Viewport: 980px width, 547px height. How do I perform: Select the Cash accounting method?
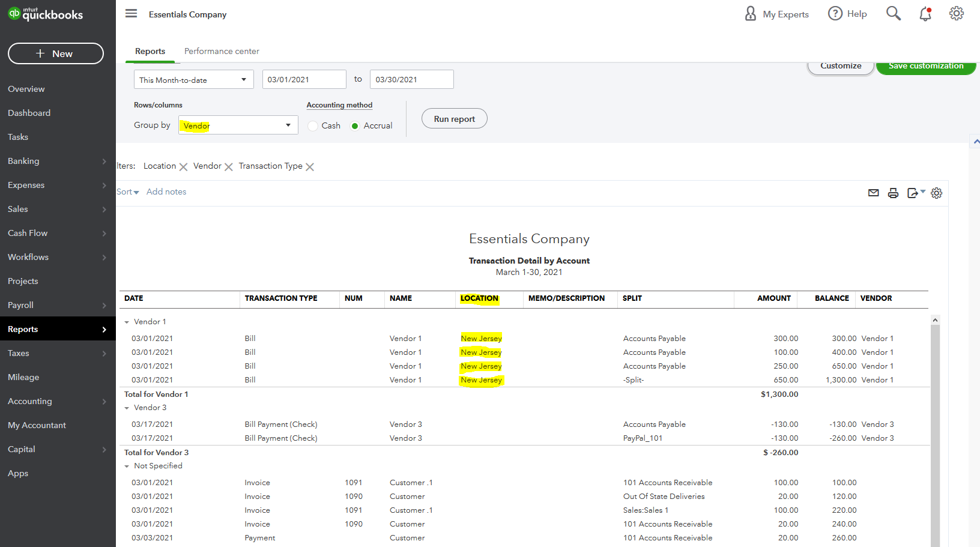313,126
